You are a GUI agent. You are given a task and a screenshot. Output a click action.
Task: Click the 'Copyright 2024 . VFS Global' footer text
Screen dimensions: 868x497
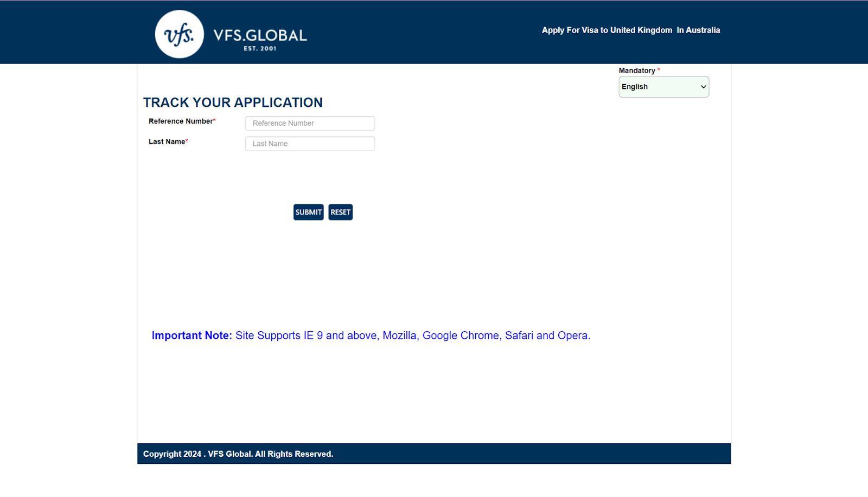point(238,454)
